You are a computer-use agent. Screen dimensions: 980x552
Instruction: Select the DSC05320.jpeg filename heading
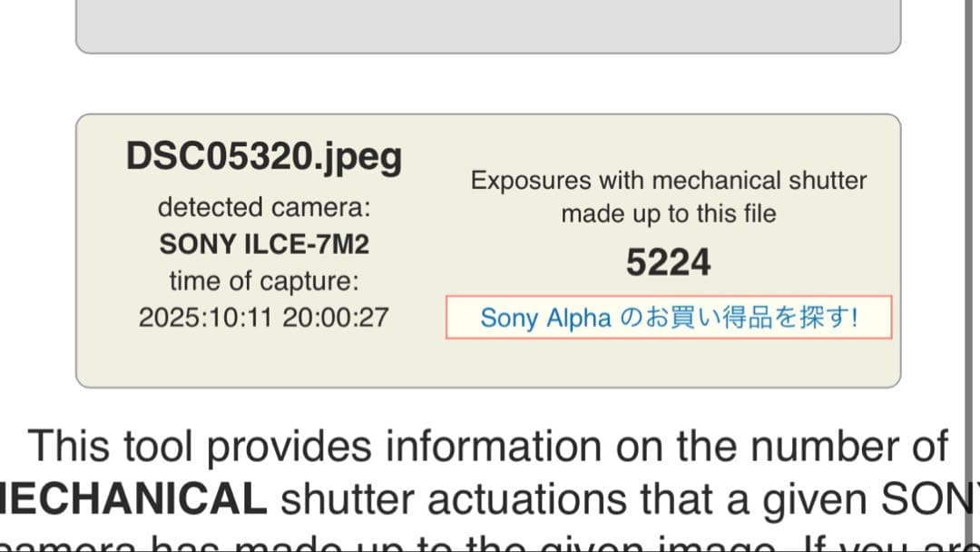pyautogui.click(x=264, y=156)
